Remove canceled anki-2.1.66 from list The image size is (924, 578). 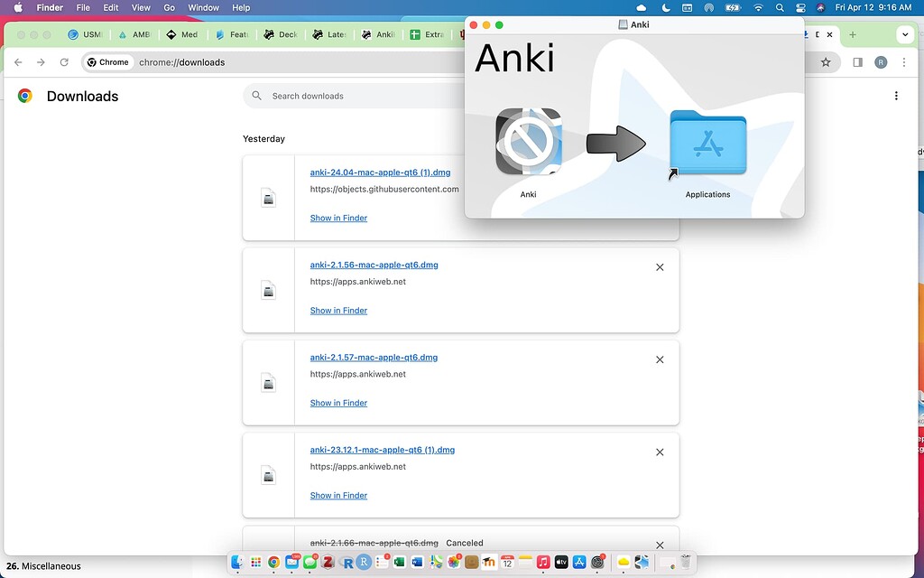(660, 545)
